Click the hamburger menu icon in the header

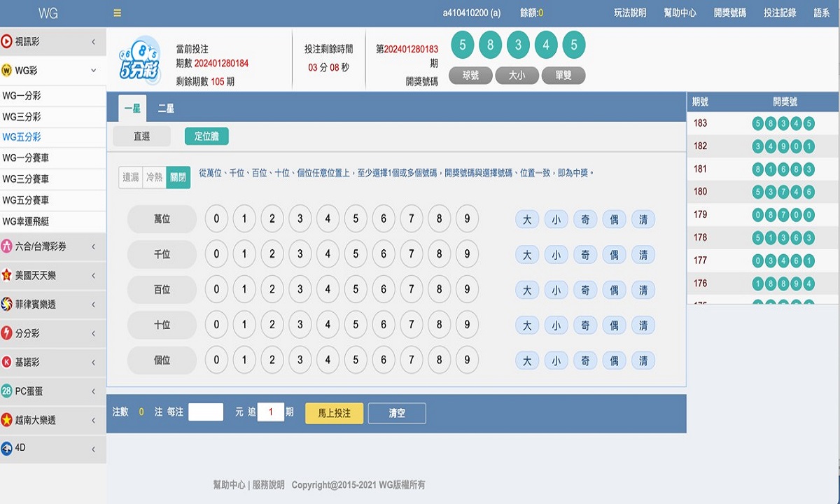pyautogui.click(x=117, y=13)
